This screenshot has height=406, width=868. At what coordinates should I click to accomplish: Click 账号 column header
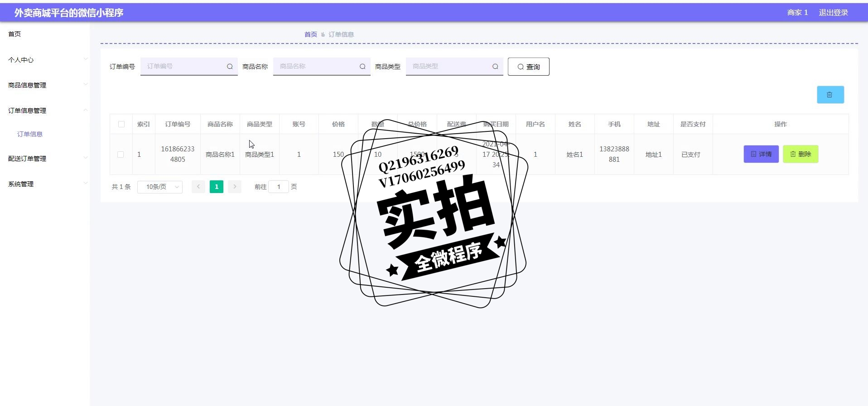299,124
